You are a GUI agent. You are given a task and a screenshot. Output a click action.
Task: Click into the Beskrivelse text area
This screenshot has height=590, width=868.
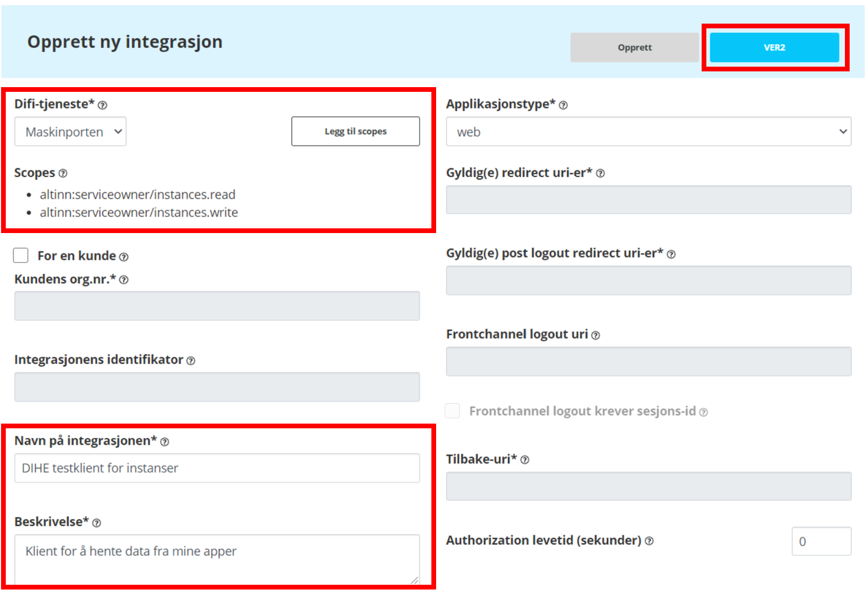pyautogui.click(x=217, y=558)
